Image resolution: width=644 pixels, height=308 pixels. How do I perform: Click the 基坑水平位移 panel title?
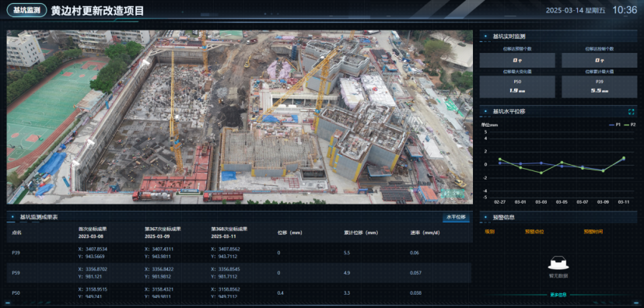tap(509, 111)
